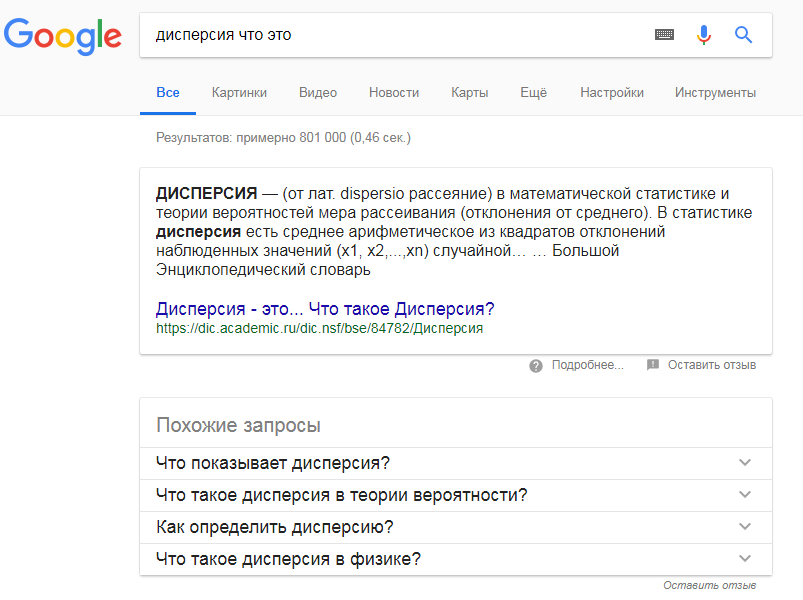Click the Google logo
Viewport: 803px width, 600px height.
pos(62,36)
